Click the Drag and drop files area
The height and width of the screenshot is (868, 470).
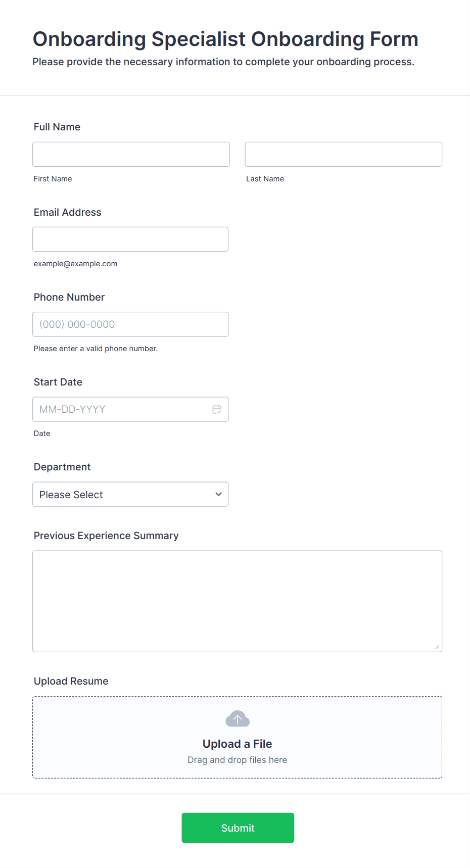point(238,760)
